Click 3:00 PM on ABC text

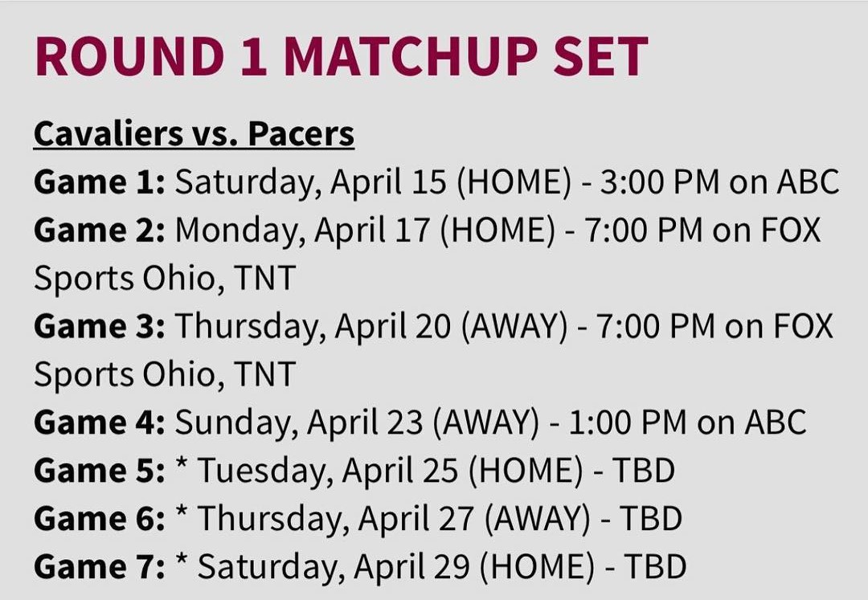tap(719, 182)
